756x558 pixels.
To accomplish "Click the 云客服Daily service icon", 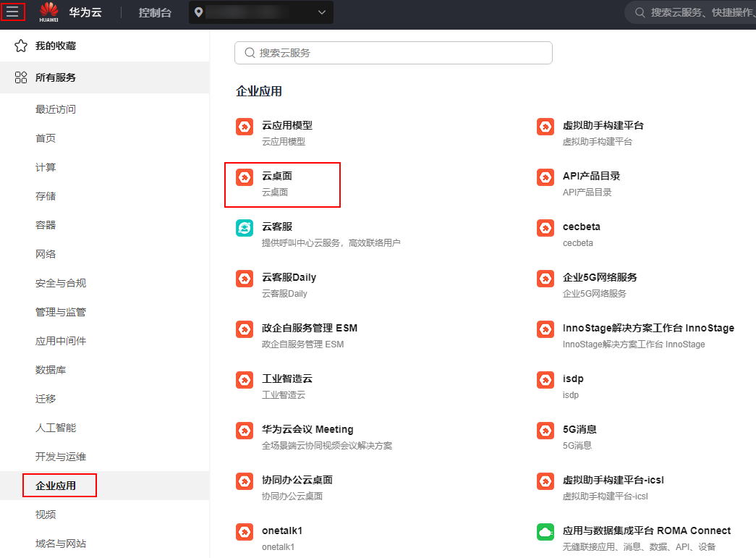I will 245,279.
